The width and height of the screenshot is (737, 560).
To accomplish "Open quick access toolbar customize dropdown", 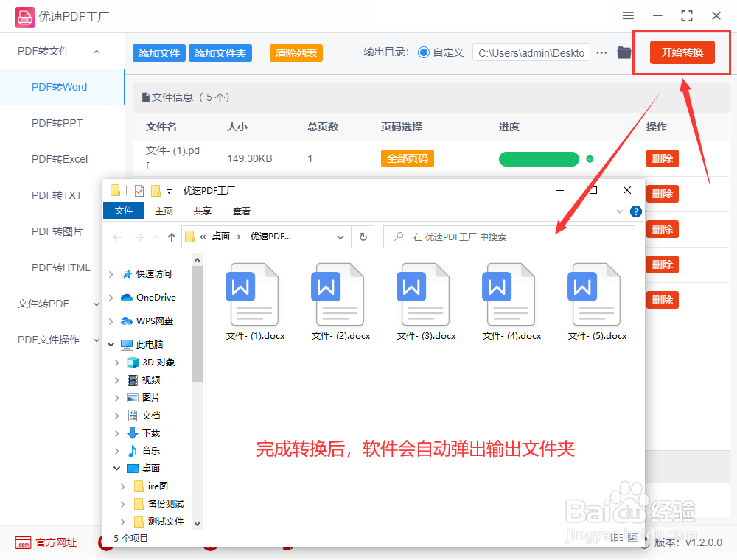I will [169, 191].
